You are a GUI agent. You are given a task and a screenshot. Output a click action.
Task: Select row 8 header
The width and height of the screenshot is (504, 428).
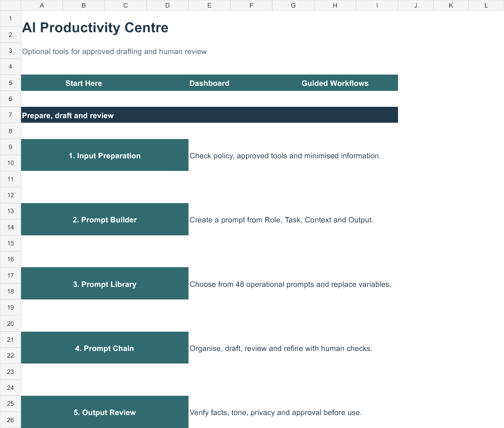pyautogui.click(x=10, y=131)
